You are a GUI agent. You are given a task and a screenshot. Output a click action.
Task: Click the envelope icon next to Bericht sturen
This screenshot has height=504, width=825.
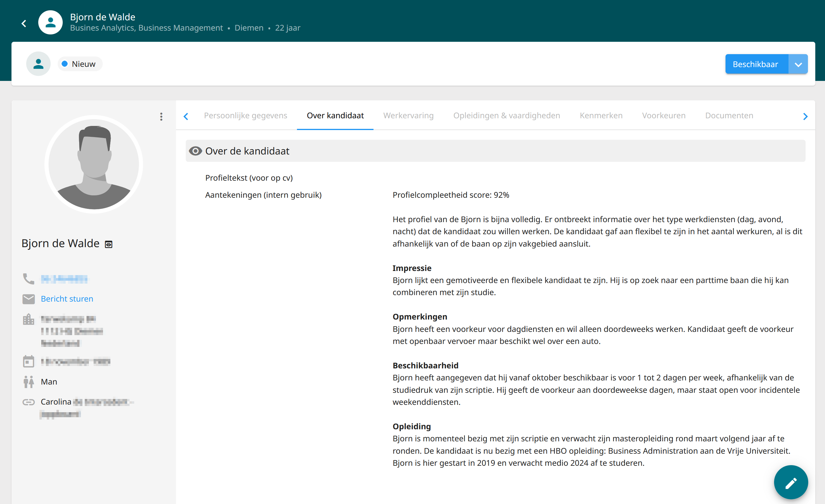pyautogui.click(x=29, y=299)
